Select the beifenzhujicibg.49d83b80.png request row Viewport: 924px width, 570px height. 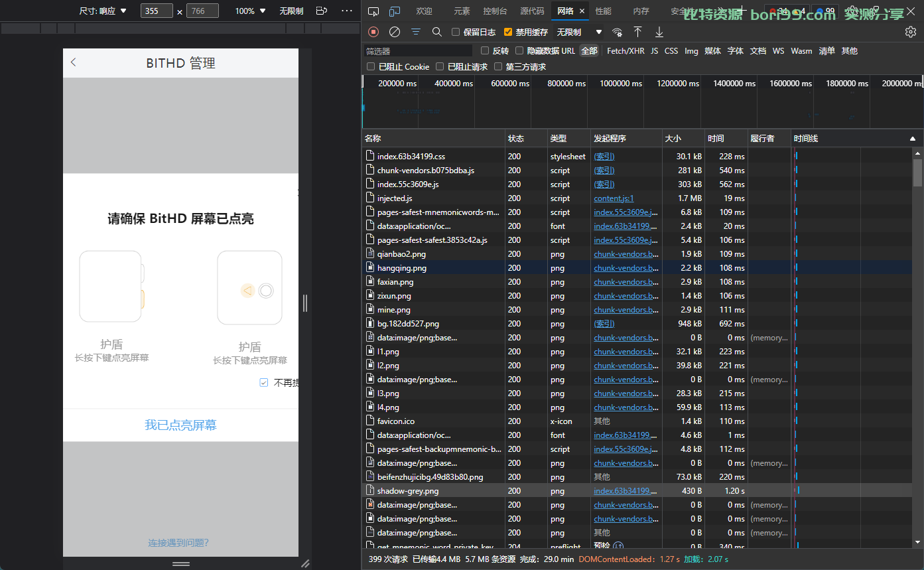tap(637, 477)
